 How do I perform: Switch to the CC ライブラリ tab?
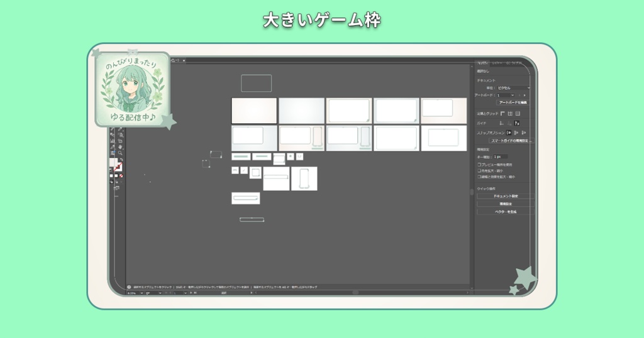point(513,63)
